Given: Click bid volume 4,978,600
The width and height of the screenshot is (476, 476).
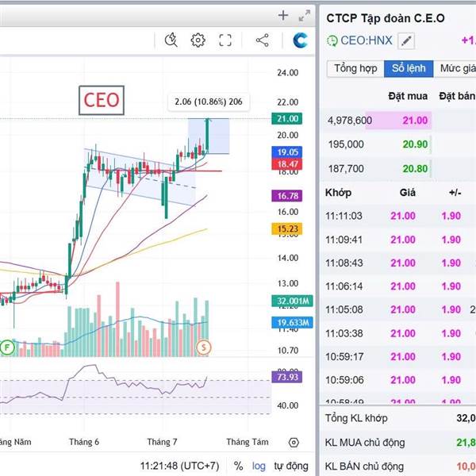Looking at the screenshot, I should point(350,121).
